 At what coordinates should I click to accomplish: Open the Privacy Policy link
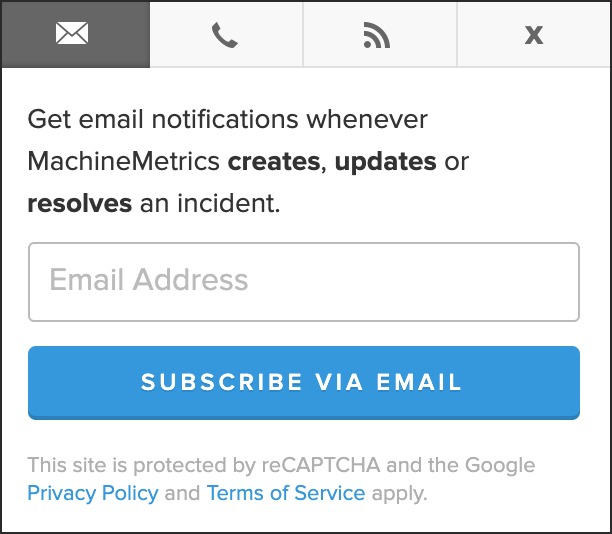tap(93, 493)
